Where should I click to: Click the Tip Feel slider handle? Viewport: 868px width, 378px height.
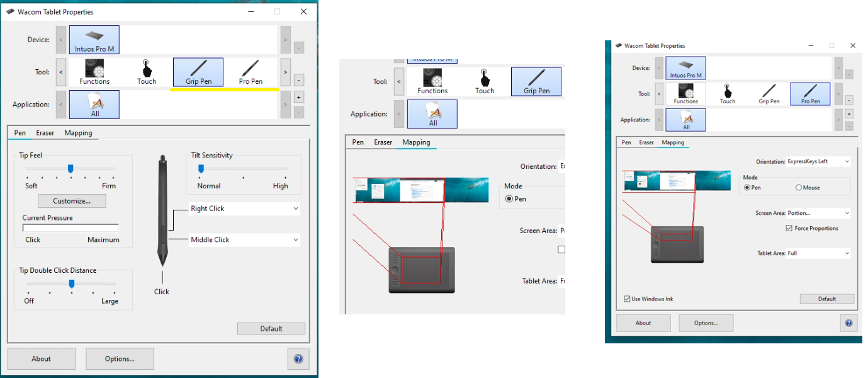point(70,168)
